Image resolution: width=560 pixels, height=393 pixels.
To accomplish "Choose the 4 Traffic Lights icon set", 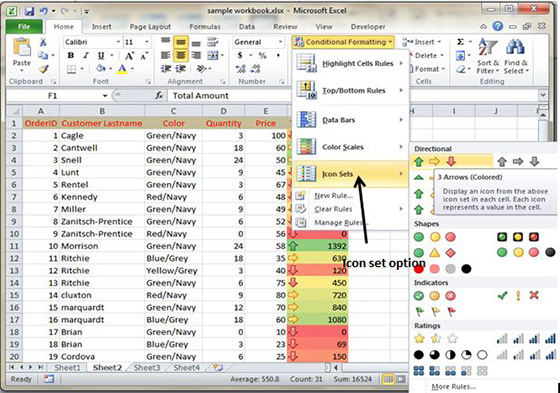I will pos(526,253).
